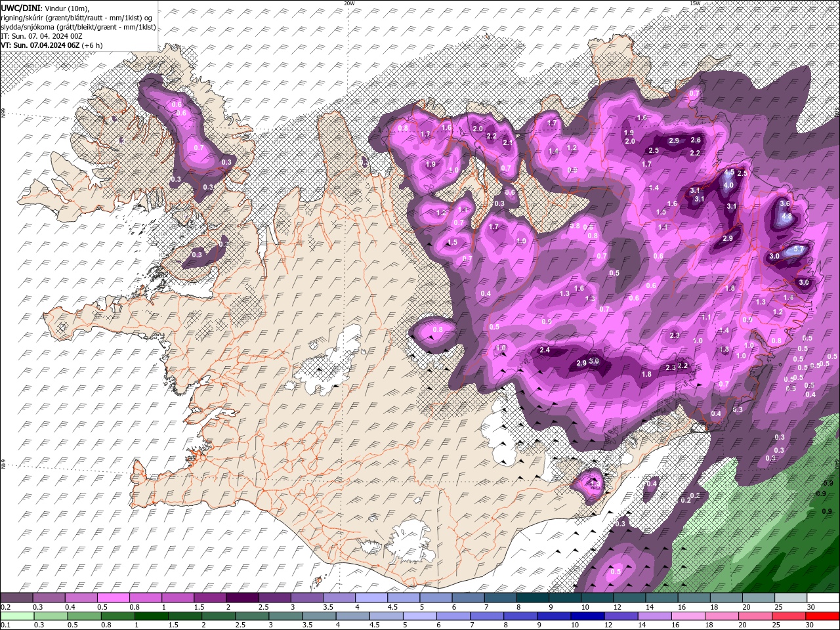Select the dark green 1–1.5 swatch, green legend
The image size is (840, 630).
pos(152,616)
